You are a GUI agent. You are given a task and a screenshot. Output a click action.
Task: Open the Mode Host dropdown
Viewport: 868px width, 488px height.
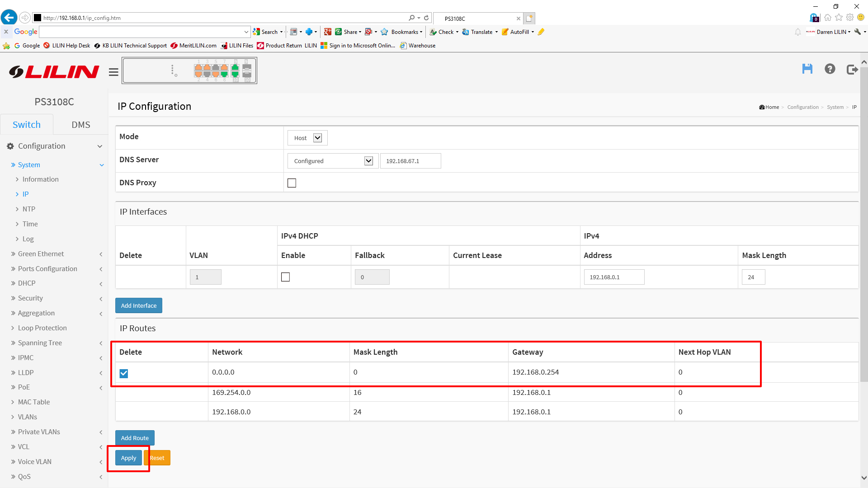pyautogui.click(x=307, y=138)
